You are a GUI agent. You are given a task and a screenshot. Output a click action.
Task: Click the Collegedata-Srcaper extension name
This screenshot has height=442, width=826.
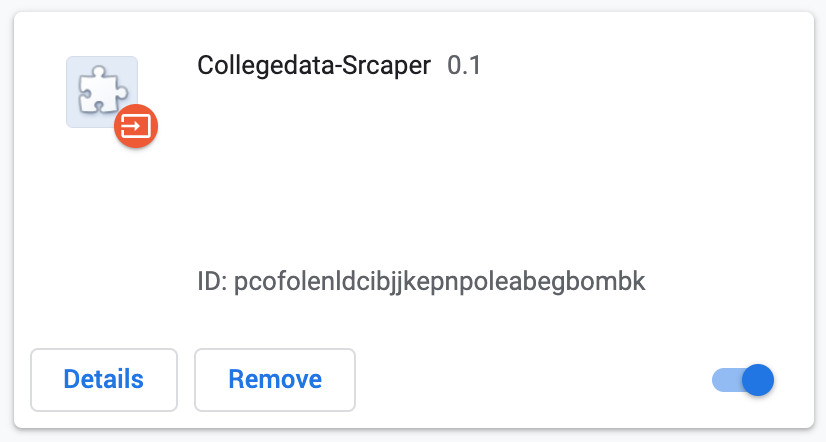[314, 66]
